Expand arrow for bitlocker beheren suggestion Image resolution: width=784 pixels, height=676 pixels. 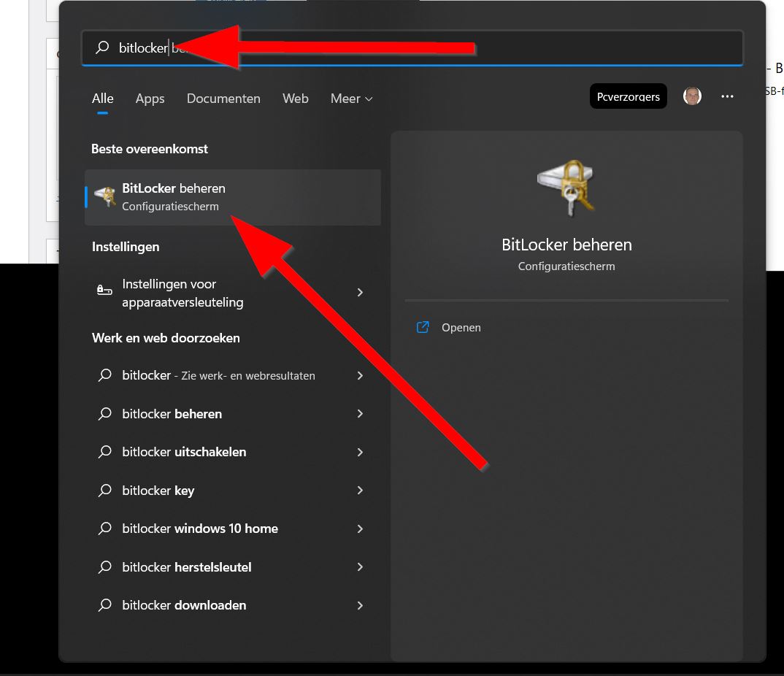click(x=360, y=413)
